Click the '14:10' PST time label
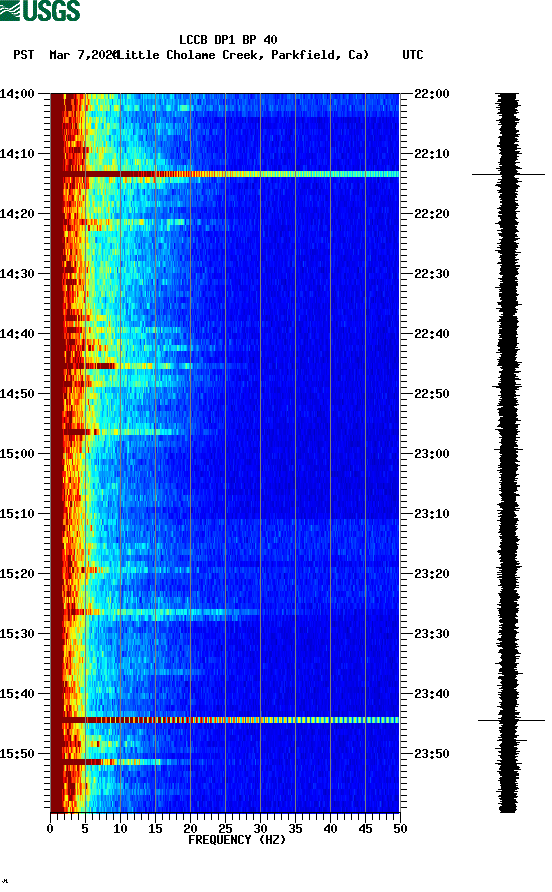The height and width of the screenshot is (892, 552). [x=17, y=154]
